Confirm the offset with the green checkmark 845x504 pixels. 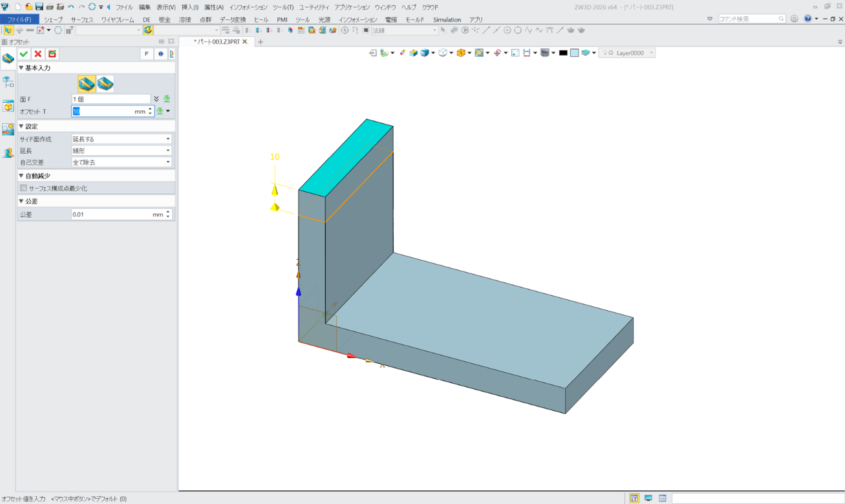click(24, 54)
